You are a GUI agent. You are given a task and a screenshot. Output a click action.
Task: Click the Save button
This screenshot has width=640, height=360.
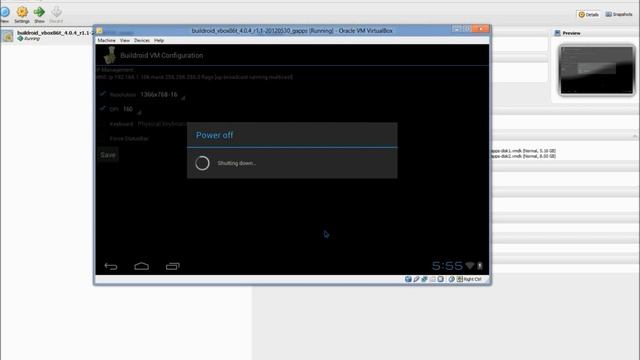108,155
